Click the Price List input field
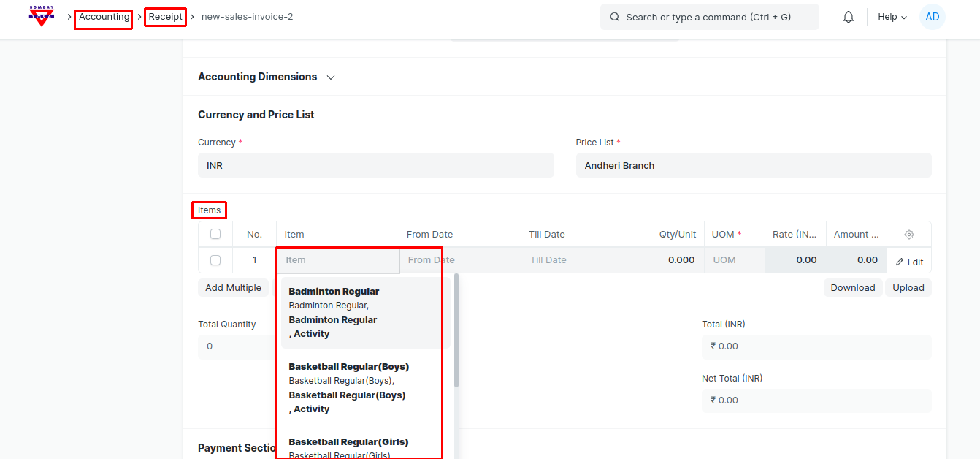 tap(753, 166)
